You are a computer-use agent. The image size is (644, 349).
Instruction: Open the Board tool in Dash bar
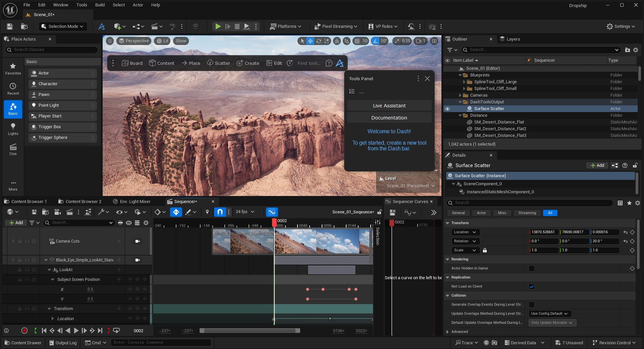(132, 63)
